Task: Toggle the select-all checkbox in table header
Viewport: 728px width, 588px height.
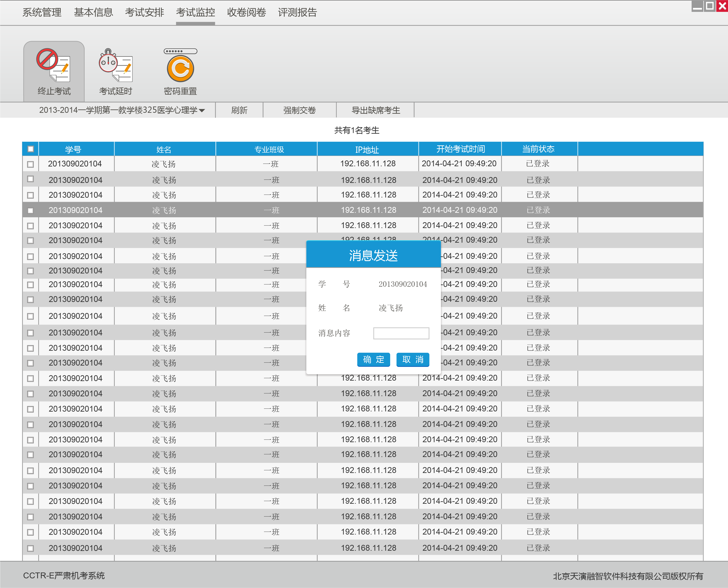Action: 31,149
